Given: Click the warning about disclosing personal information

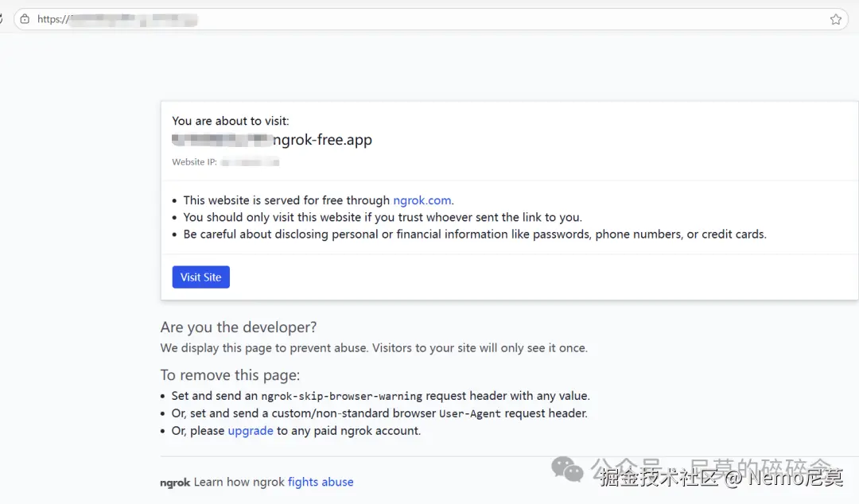Looking at the screenshot, I should point(475,235).
